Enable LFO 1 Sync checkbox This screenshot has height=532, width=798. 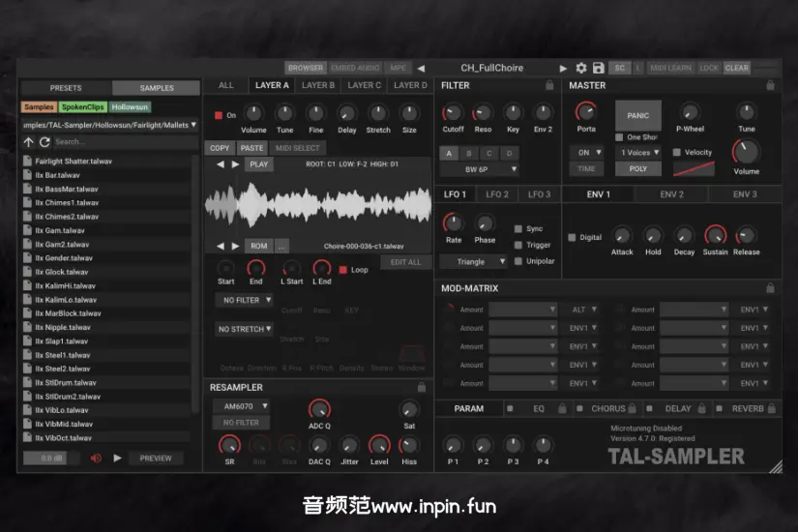coord(518,228)
